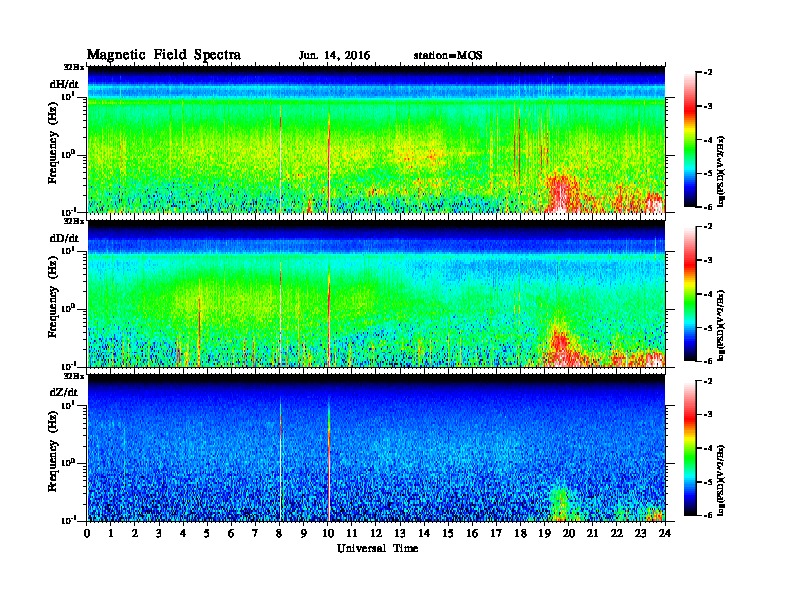Viewport: 792px width, 612px height.
Task: Click hour 17 on the time axis
Action: (496, 534)
